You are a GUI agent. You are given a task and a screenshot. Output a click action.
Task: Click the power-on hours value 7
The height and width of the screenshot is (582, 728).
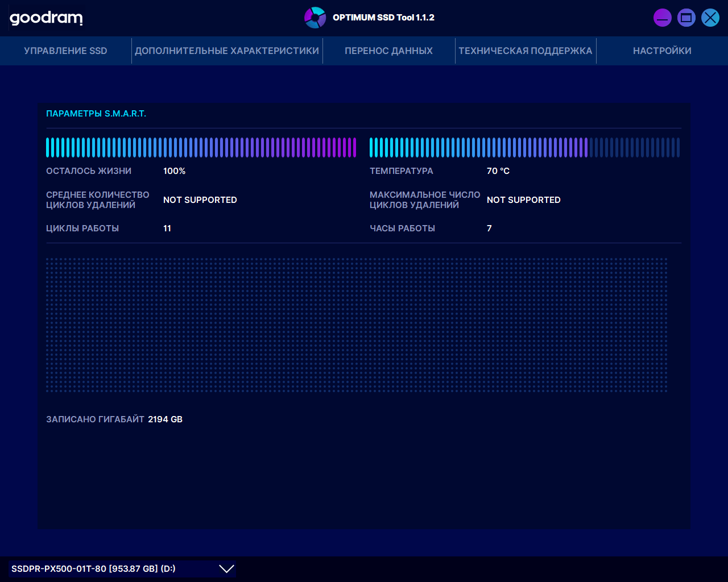point(489,228)
